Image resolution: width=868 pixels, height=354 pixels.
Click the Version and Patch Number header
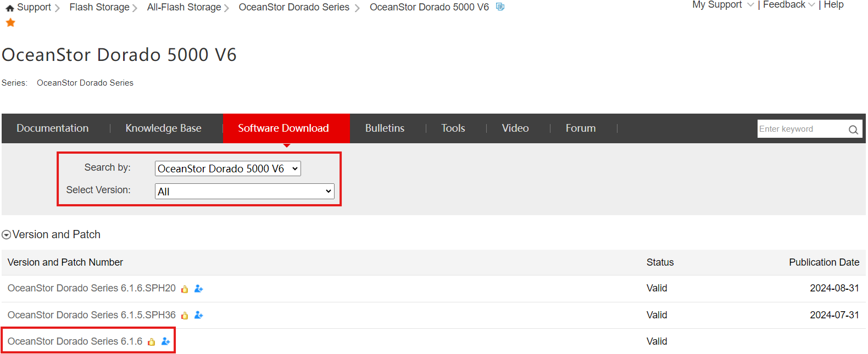click(65, 262)
